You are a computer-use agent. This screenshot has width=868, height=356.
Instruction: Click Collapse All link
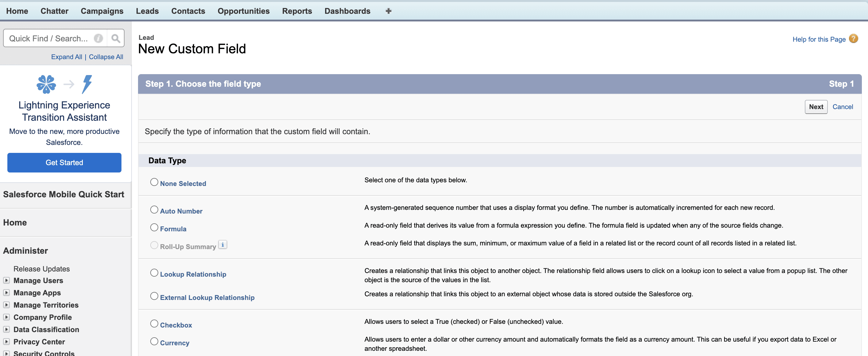tap(106, 57)
